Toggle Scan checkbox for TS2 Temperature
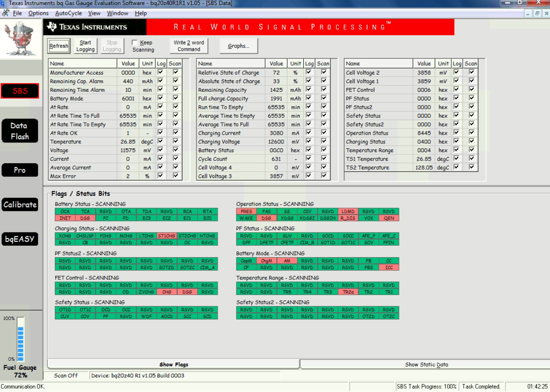This screenshot has height=392, width=550. (x=471, y=167)
